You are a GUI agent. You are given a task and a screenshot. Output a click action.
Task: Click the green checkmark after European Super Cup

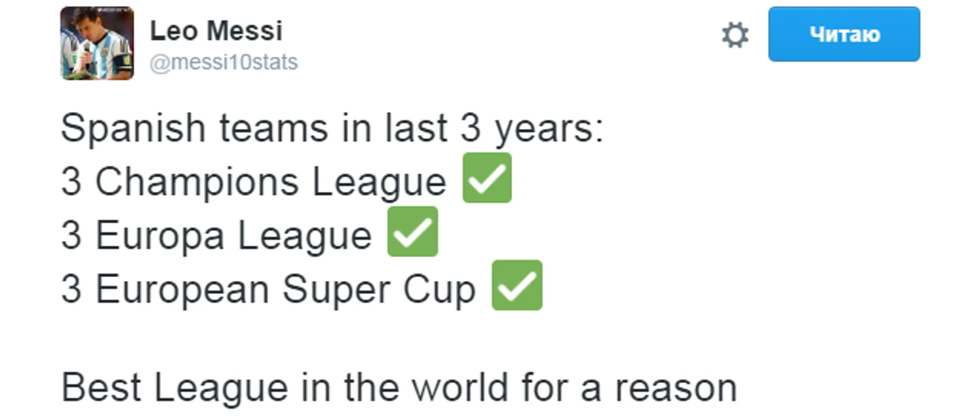pos(517,285)
